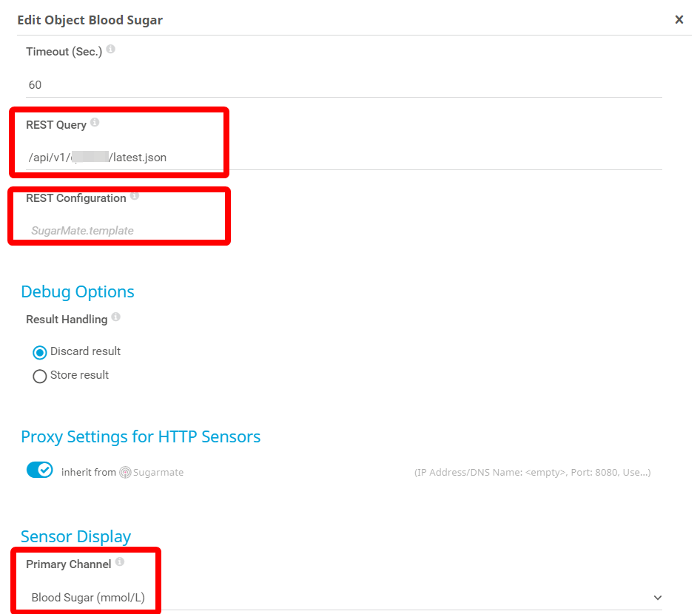Click the REST Configuration info icon
This screenshot has width=700, height=614.
click(x=134, y=197)
